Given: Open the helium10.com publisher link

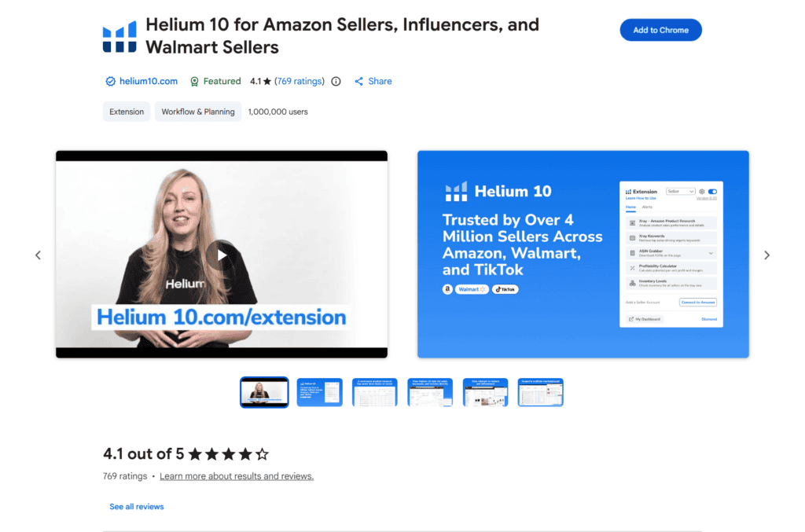Looking at the screenshot, I should (x=149, y=81).
